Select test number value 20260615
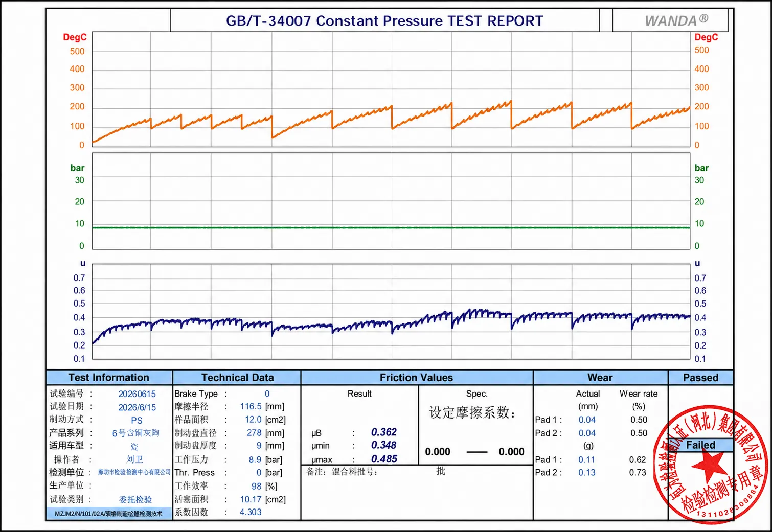772x532 pixels. [x=137, y=394]
